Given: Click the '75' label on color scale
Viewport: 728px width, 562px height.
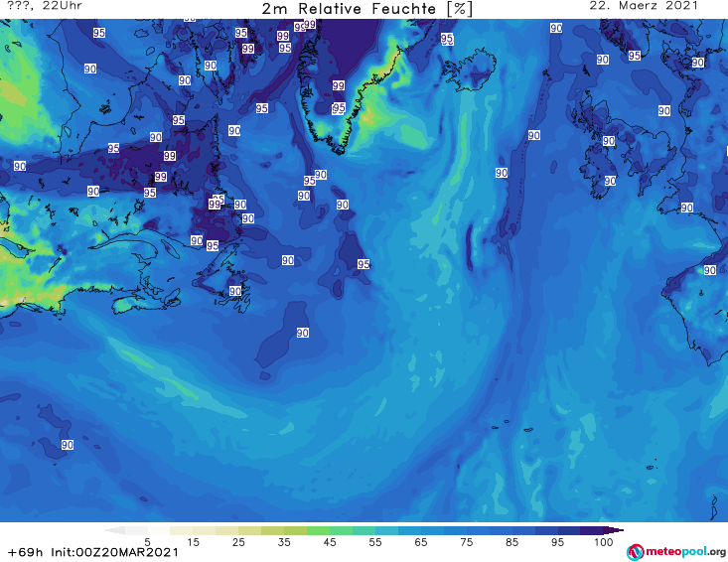Looking at the screenshot, I should [x=466, y=542].
